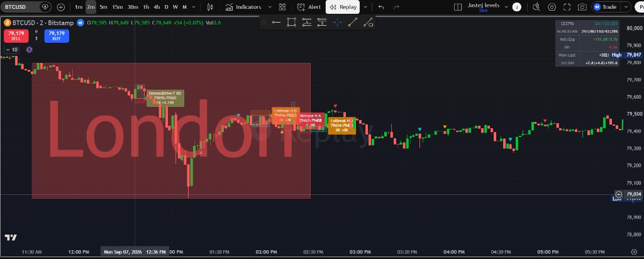This screenshot has height=259, width=644.
Task: Open the candlestick chart type menu
Action: 210,7
